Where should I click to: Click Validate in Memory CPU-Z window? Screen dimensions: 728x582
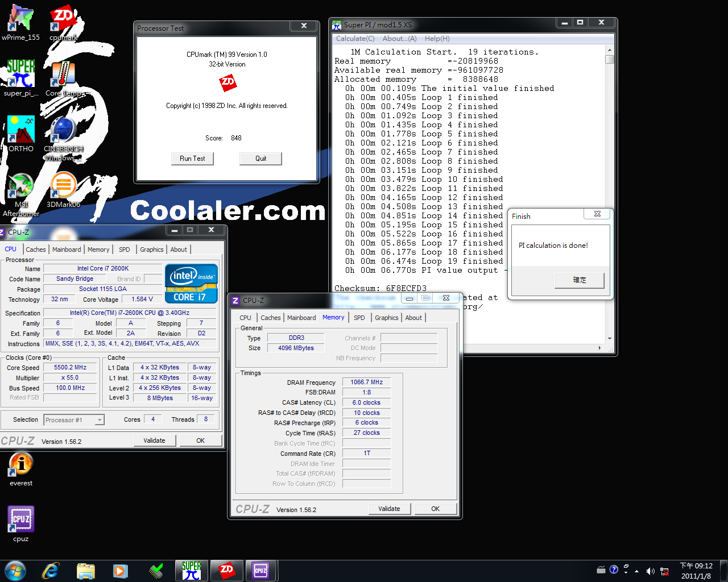(389, 509)
